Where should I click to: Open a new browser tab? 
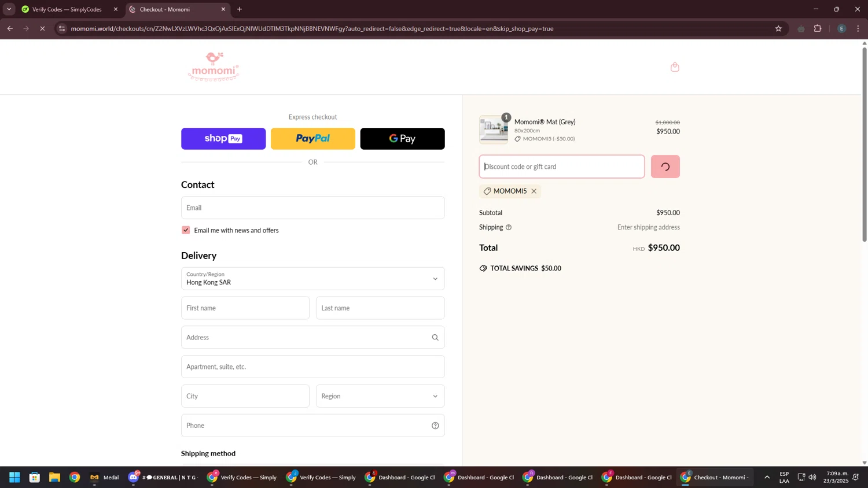240,9
